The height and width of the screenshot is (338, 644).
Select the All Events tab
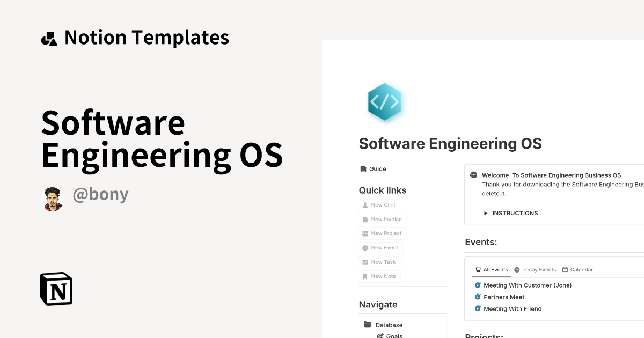click(491, 269)
